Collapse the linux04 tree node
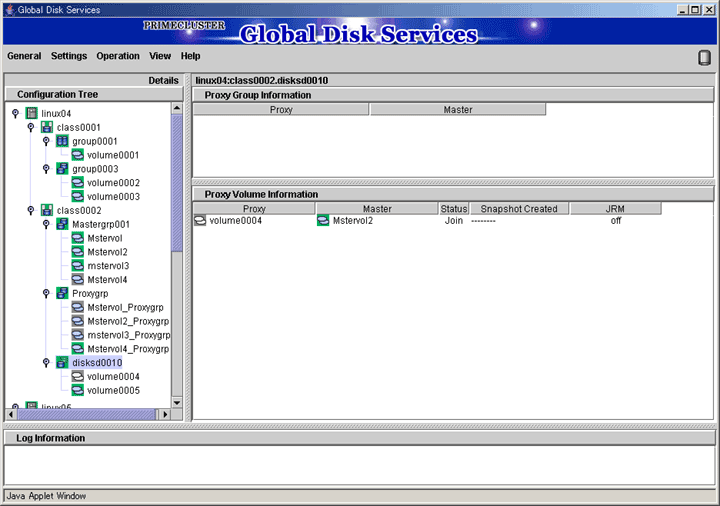This screenshot has height=506, width=720. (16, 113)
